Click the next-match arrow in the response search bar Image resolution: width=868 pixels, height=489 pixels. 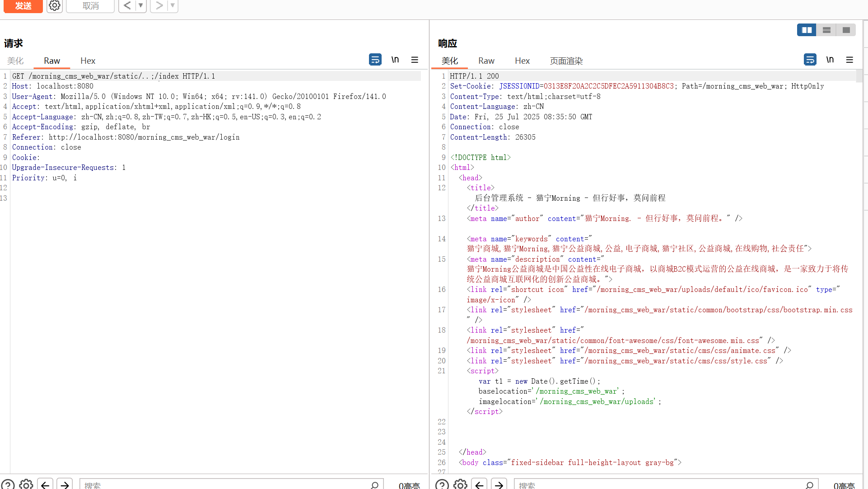tap(499, 484)
